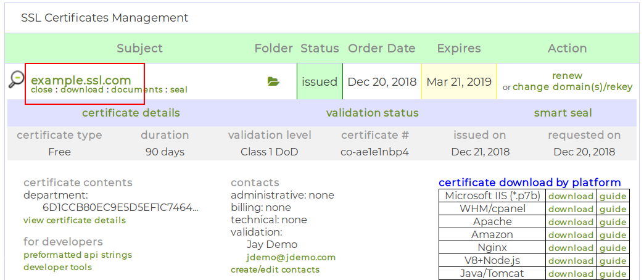Open the developer tools link
644x280 pixels.
[57, 267]
